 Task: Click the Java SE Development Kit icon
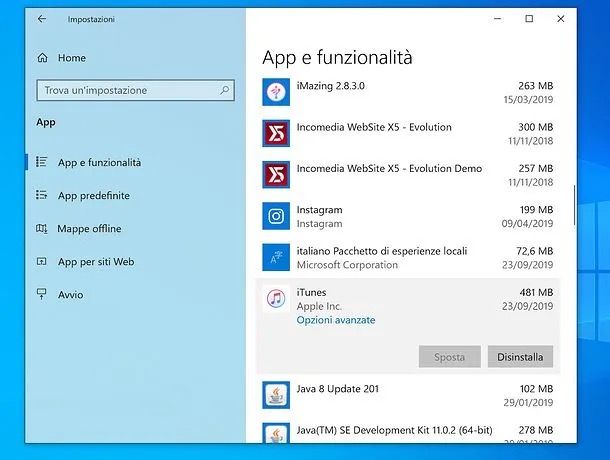point(276,432)
